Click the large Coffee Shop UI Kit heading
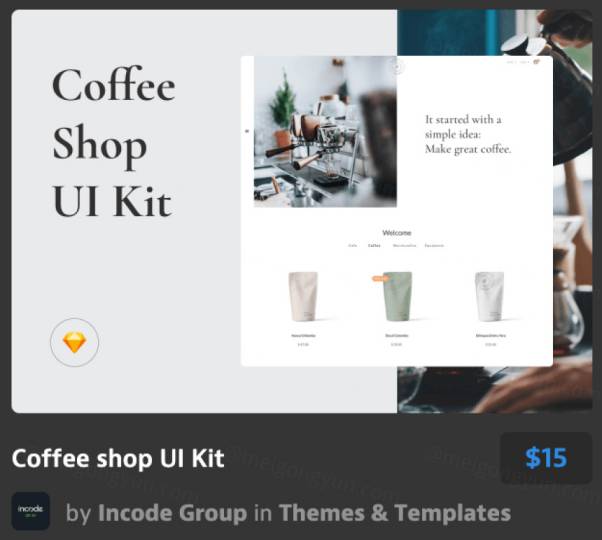Screen dimensions: 602x540 tap(114, 142)
